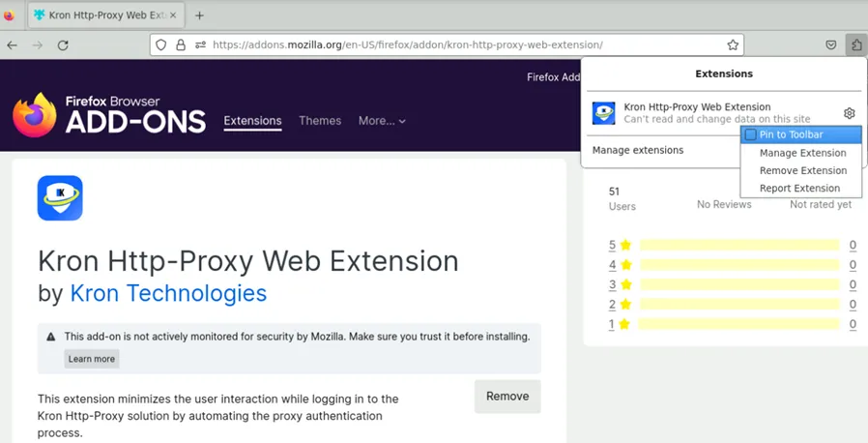Click the Kron Http-Proxy Web Extension page title

coord(248,261)
